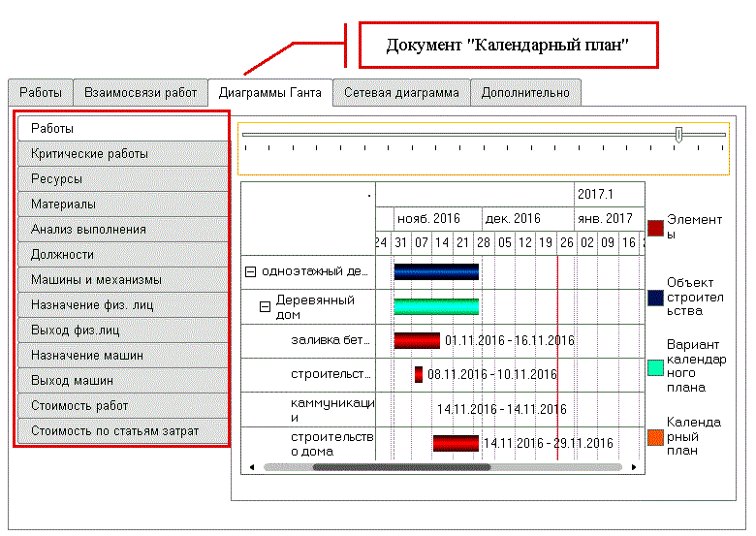Open the Ресурсы diagram section
Screen dimensions: 756x536
123,178
